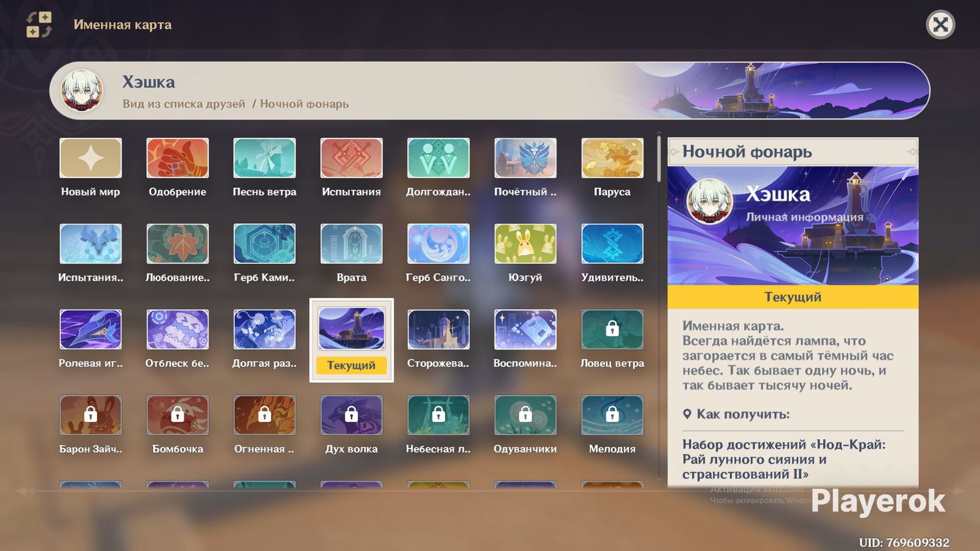Choose the Почётный .. namecard
Image resolution: width=980 pixels, height=551 pixels.
click(525, 158)
